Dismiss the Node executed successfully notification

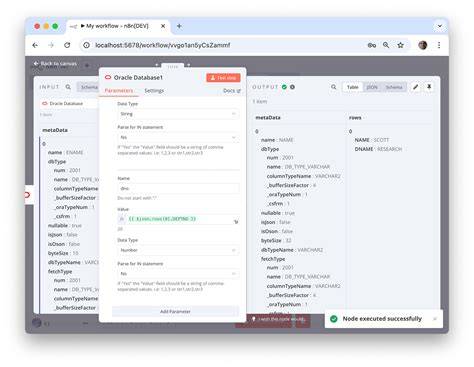coord(435,319)
